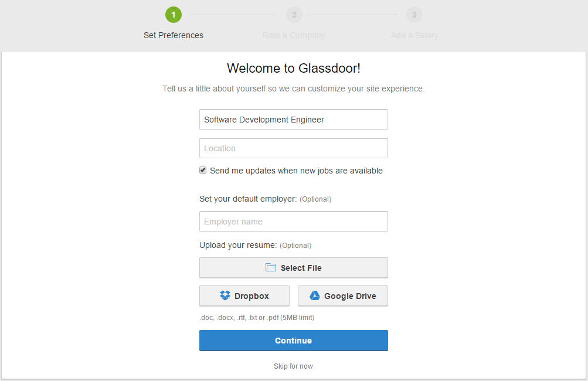Open the Set Preferences step
Viewport: 588px width, 381px height.
coord(174,35)
